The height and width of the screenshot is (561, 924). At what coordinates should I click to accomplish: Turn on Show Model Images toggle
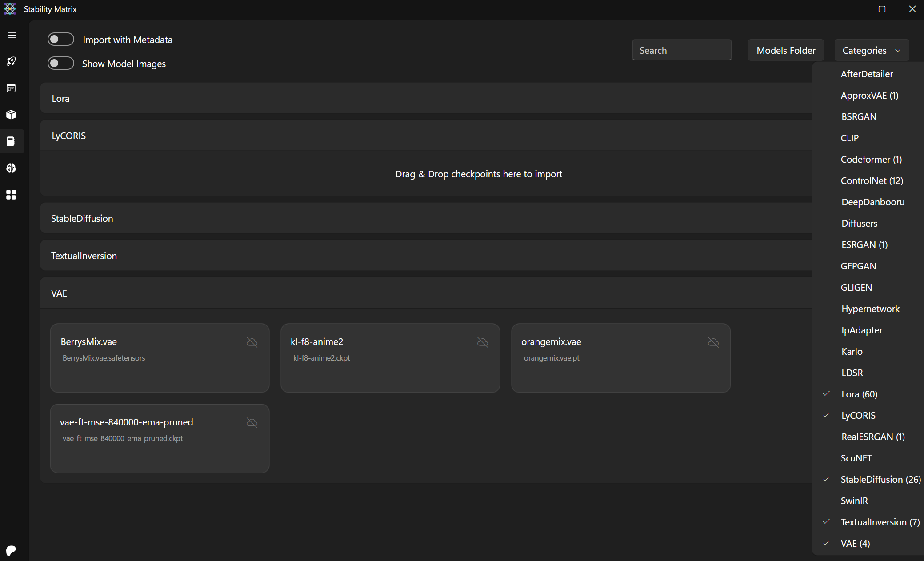pyautogui.click(x=61, y=64)
